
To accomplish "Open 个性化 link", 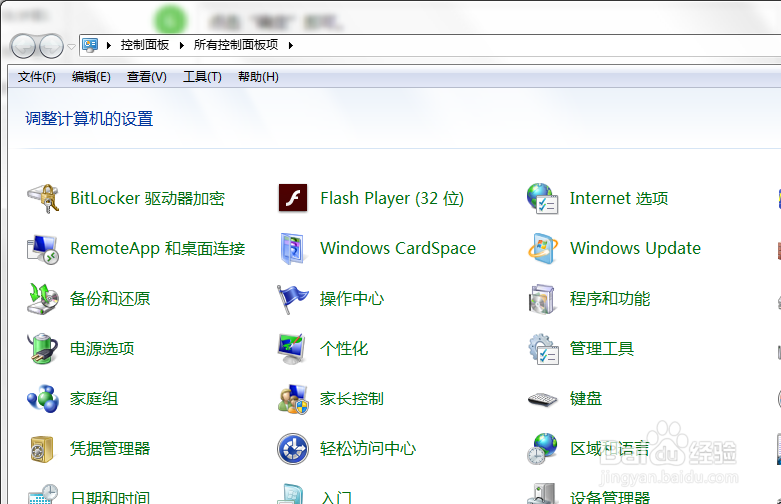I will tap(344, 348).
